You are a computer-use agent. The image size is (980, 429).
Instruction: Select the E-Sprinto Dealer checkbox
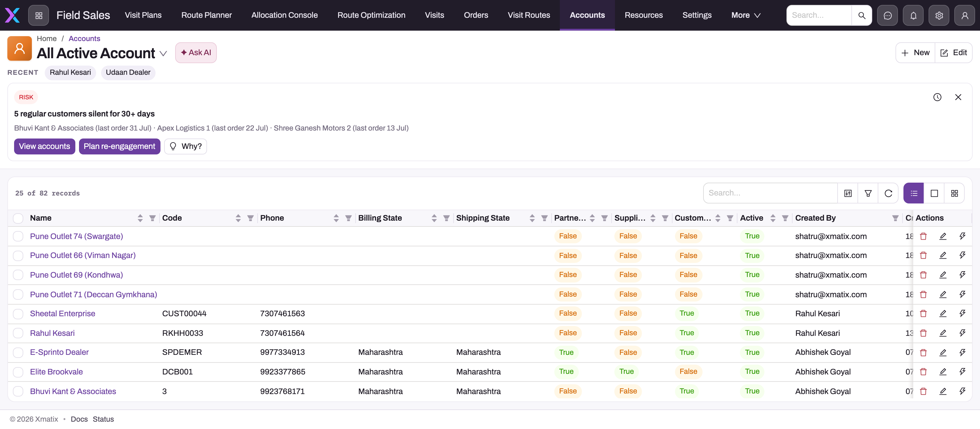[18, 352]
